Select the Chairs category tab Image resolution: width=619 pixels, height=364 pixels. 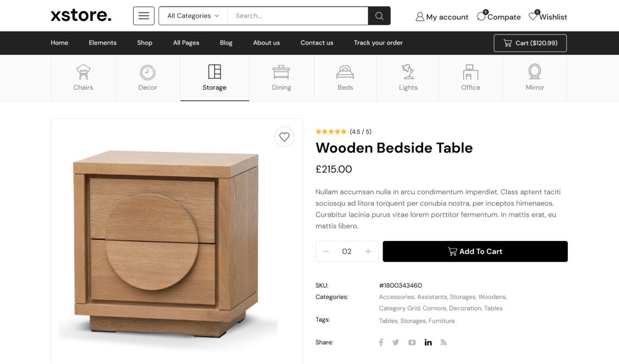click(84, 78)
